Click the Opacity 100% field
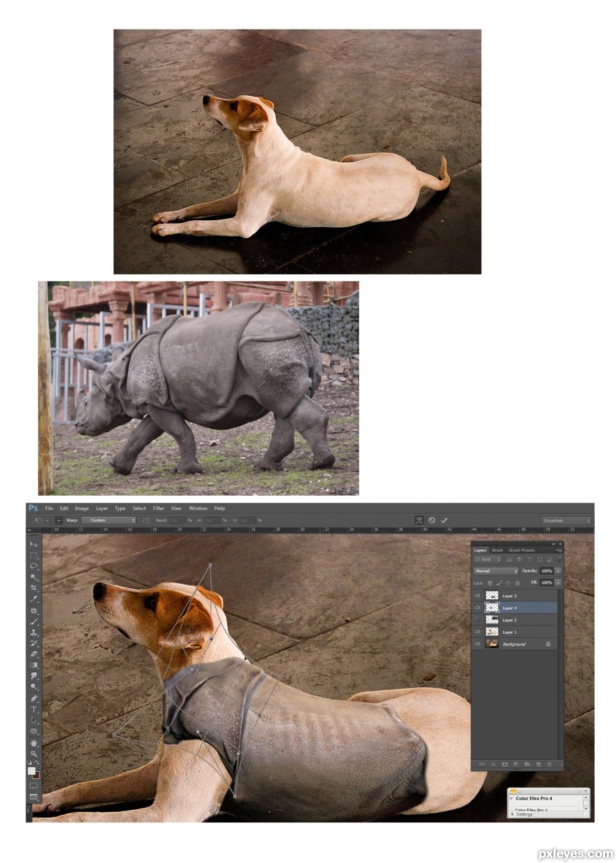This screenshot has width=616, height=863. 546,571
